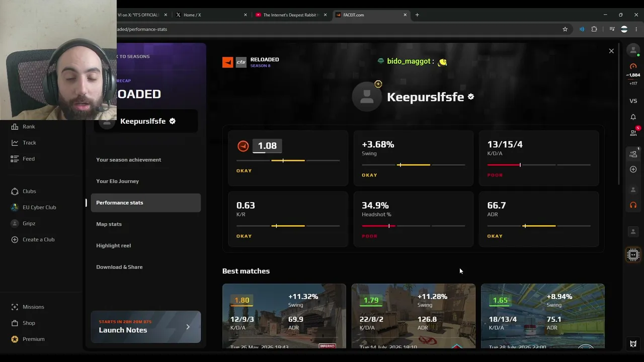Open the browser Extensions puzzle icon
The image size is (644, 362).
(x=594, y=29)
